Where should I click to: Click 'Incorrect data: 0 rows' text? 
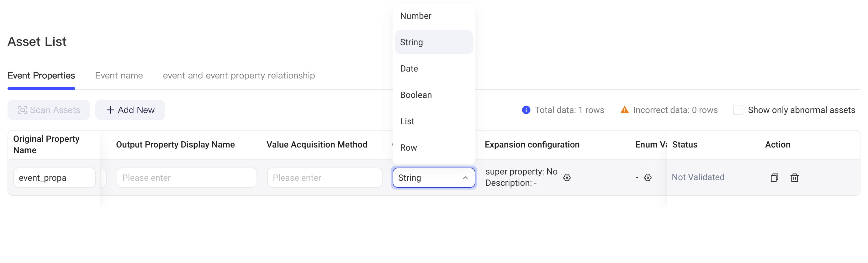[675, 110]
